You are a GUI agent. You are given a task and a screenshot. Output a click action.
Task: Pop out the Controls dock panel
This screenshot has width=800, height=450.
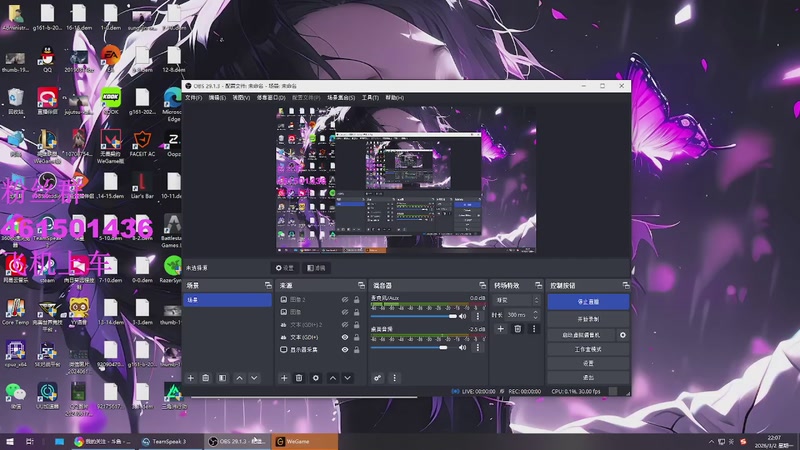point(626,285)
